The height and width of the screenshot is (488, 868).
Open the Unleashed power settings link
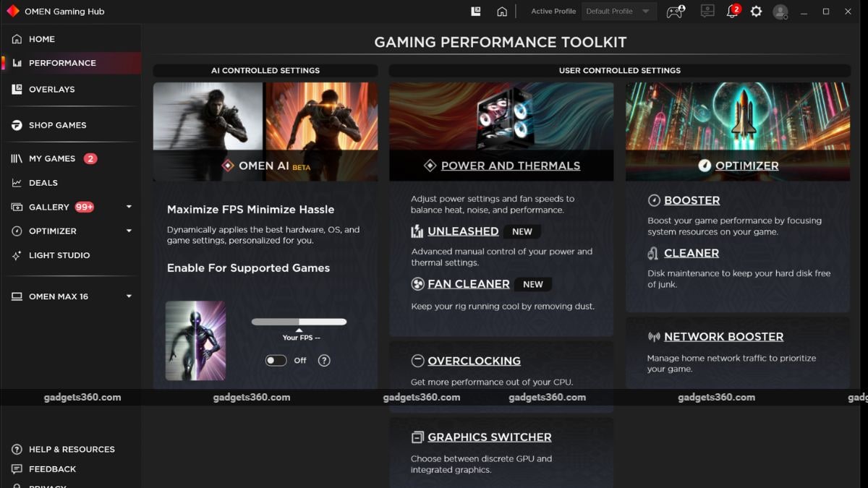(x=463, y=231)
